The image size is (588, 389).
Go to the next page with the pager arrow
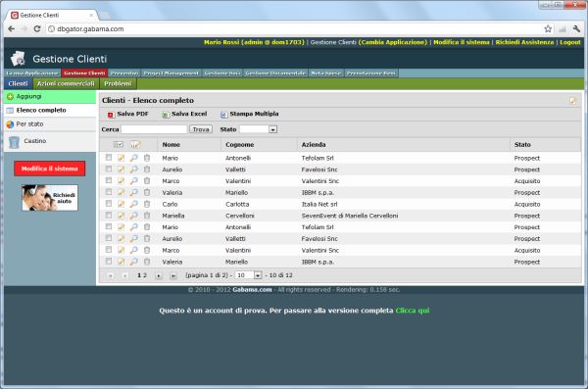[159, 275]
